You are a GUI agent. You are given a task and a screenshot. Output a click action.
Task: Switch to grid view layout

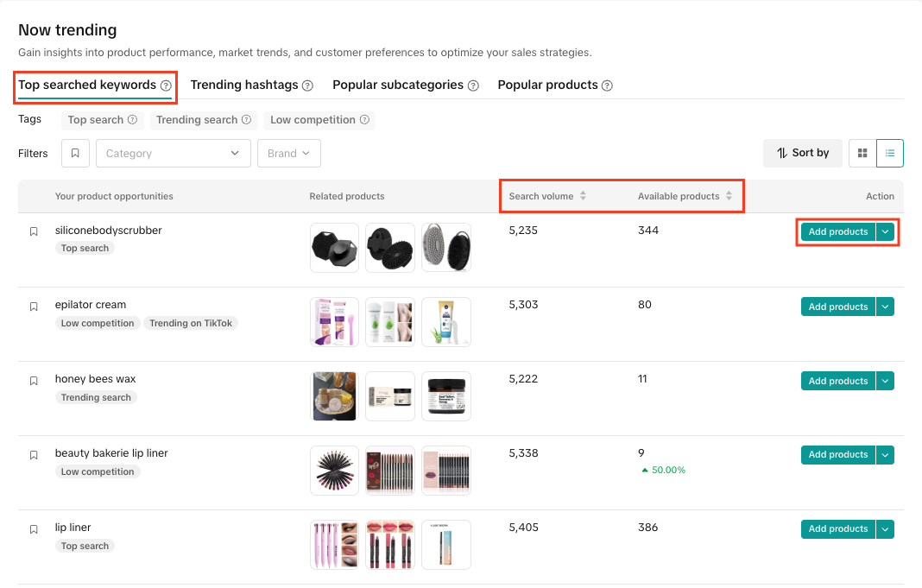862,154
